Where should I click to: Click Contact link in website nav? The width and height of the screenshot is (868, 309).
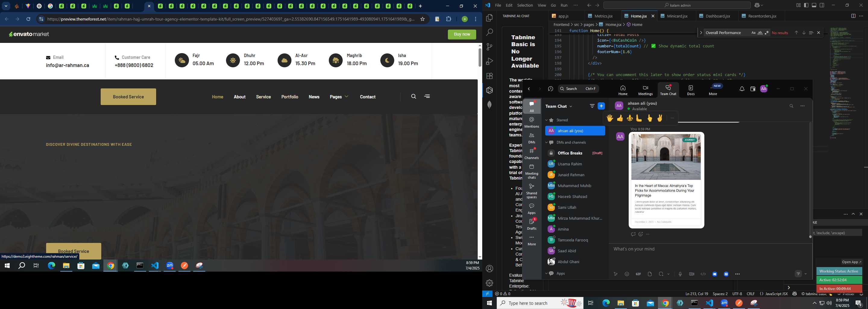(368, 97)
